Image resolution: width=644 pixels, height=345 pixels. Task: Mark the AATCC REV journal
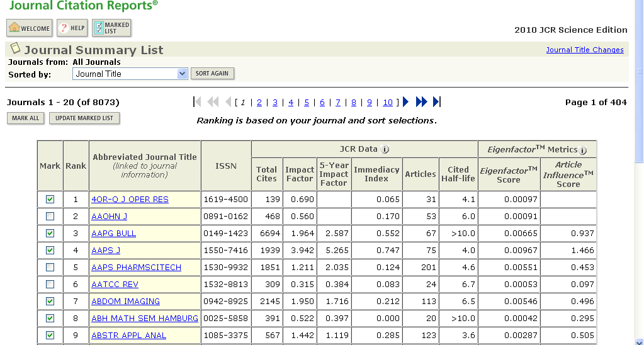pos(50,284)
